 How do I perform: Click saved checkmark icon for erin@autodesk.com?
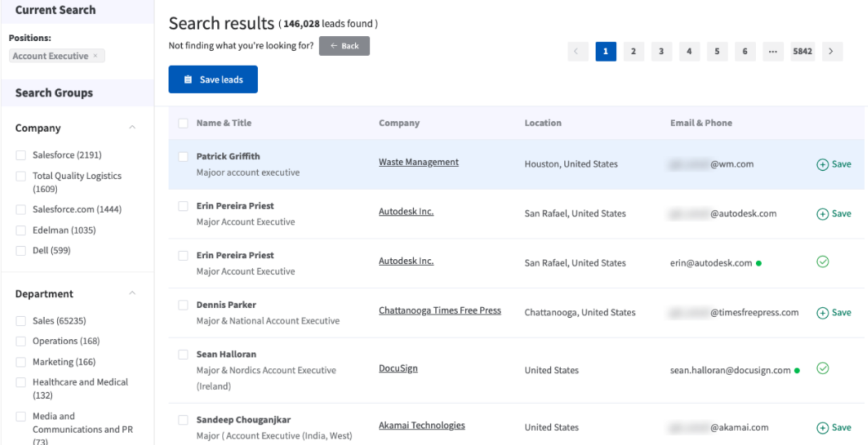[822, 262]
